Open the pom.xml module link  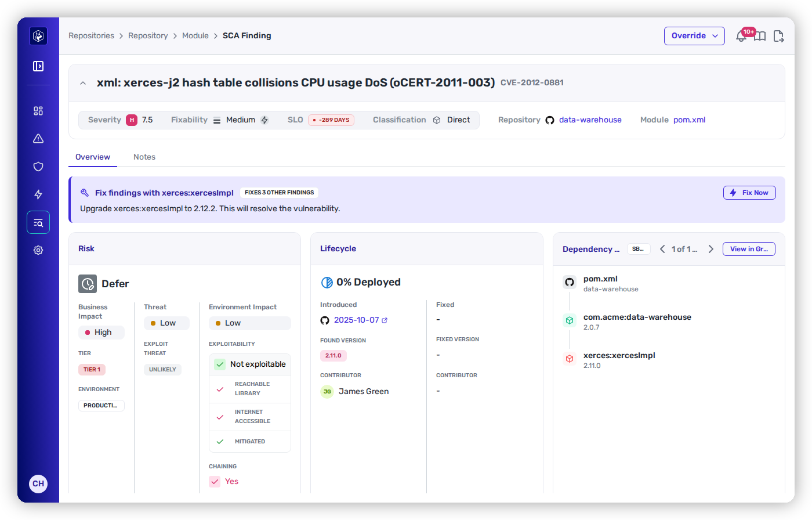click(x=690, y=120)
